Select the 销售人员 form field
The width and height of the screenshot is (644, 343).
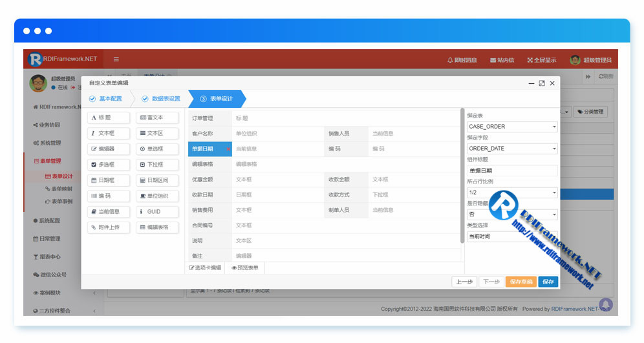(x=392, y=133)
